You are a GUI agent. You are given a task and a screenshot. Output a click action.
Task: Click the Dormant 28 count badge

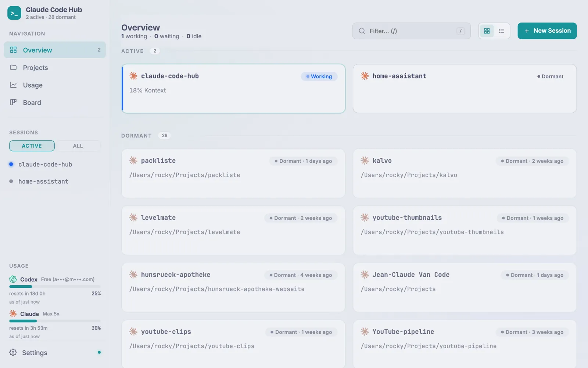165,135
